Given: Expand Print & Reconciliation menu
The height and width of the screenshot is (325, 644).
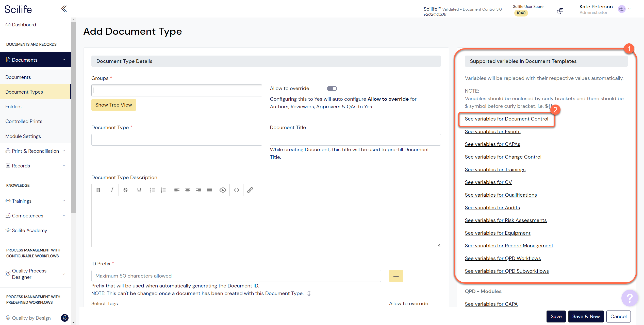Looking at the screenshot, I should point(35,151).
